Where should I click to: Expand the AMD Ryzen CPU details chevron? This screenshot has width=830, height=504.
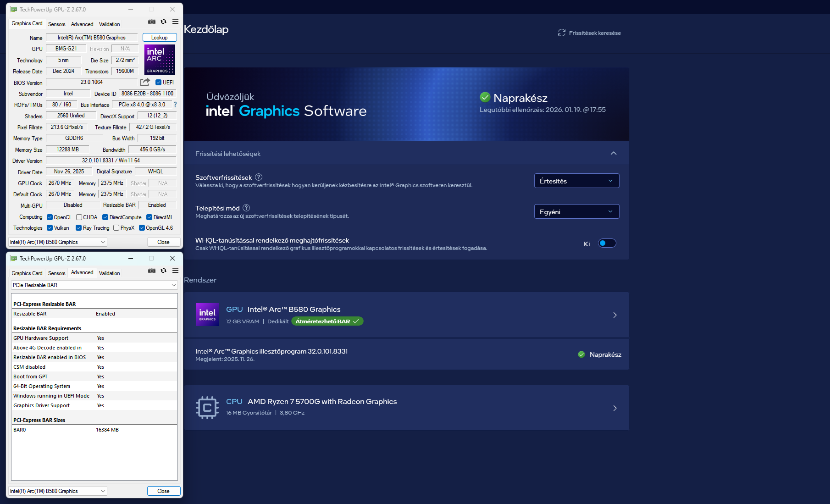pos(615,408)
